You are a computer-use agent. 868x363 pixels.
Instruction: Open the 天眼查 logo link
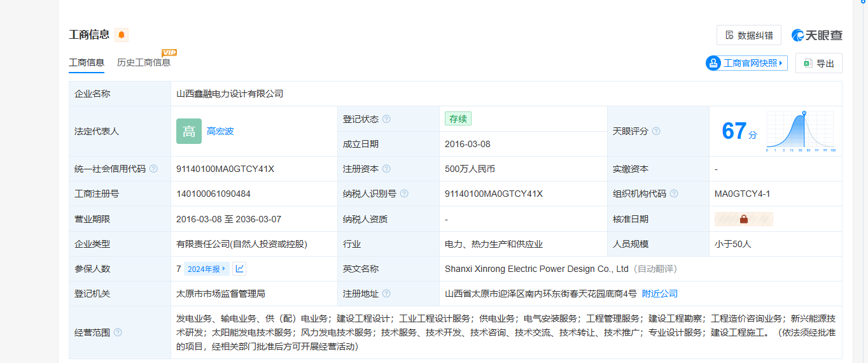click(x=817, y=35)
